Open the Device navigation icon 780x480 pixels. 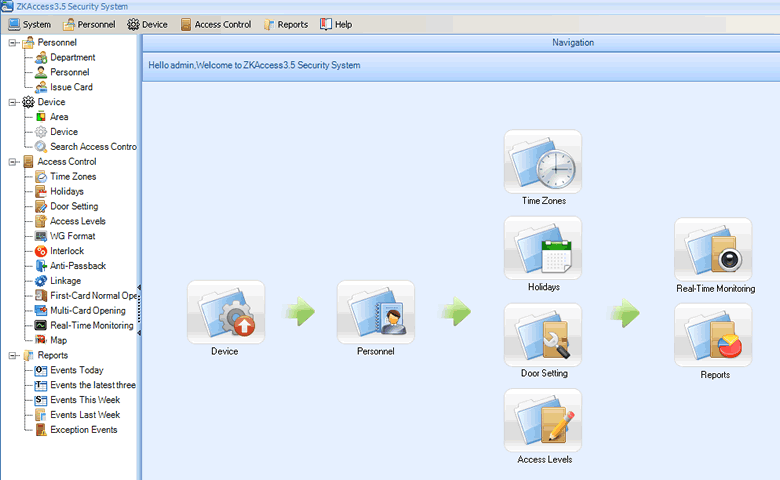pyautogui.click(x=226, y=312)
